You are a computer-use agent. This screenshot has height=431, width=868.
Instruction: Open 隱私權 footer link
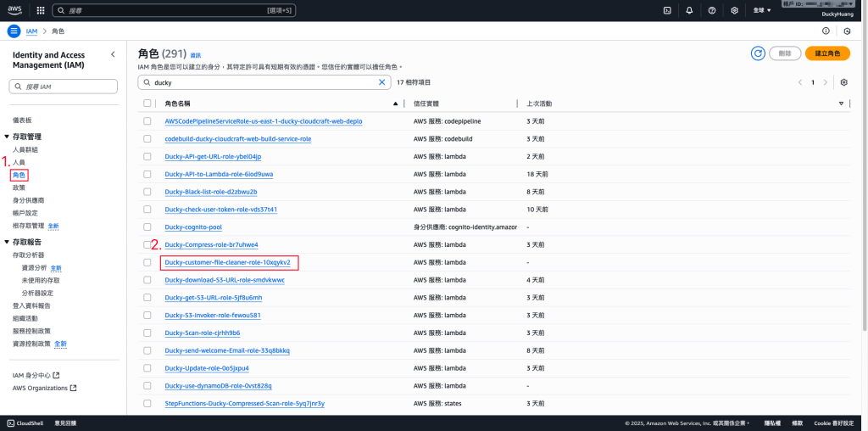pos(772,423)
